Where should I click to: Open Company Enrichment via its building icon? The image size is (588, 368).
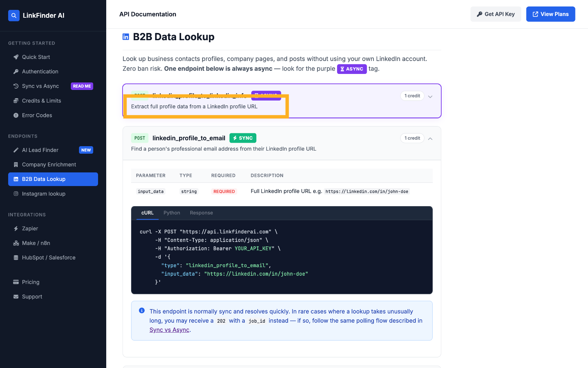pos(16,165)
